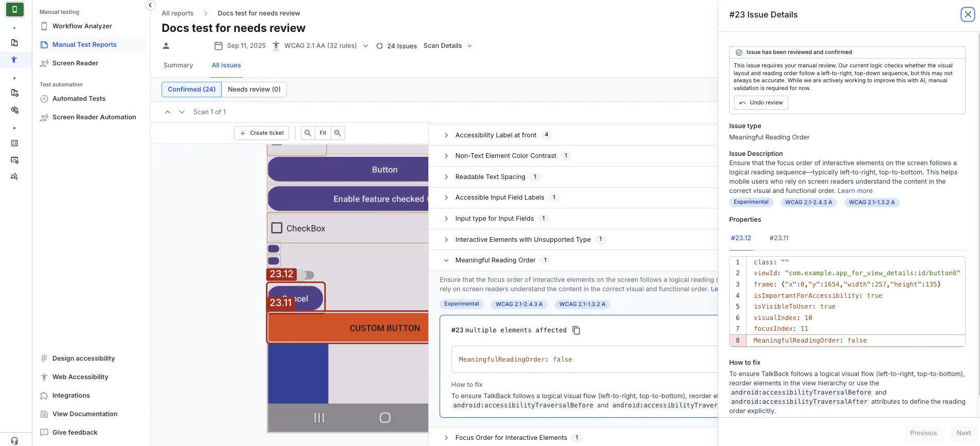
Task: Click the CheckBox in the app preview
Action: 277,228
